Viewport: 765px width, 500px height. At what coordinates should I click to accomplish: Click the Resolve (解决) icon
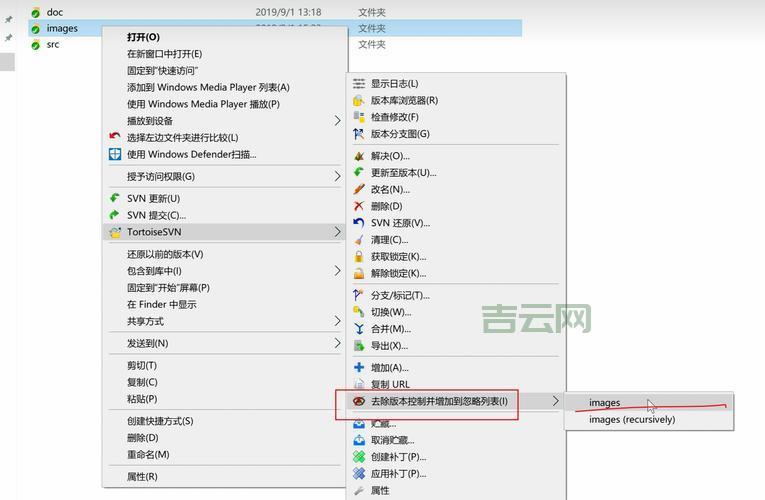coord(359,156)
